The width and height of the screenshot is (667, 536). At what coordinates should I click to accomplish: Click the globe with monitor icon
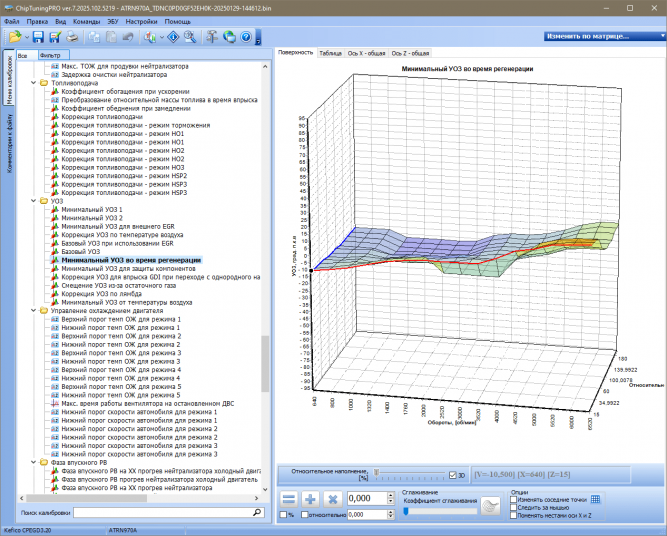pos(229,37)
